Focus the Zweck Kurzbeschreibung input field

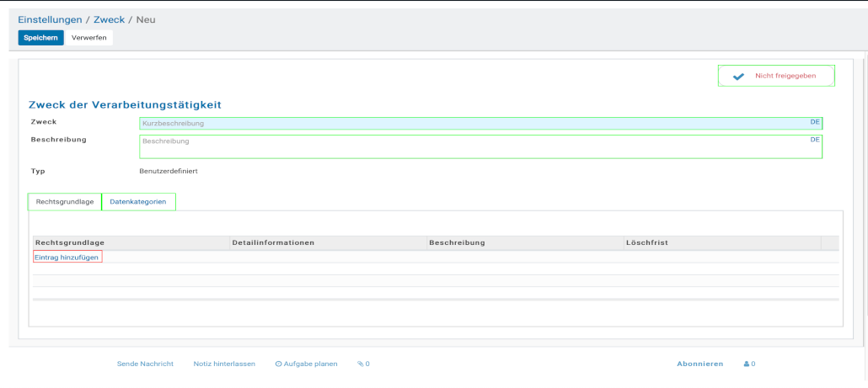[472, 124]
